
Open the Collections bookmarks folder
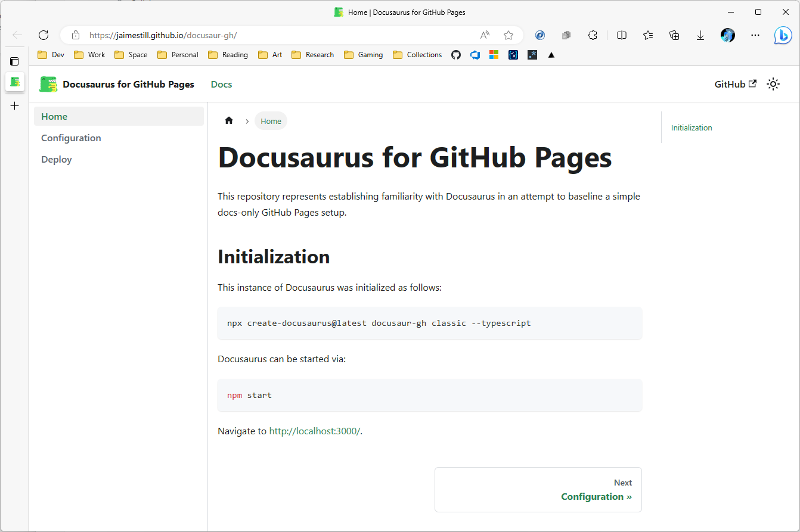click(x=417, y=55)
